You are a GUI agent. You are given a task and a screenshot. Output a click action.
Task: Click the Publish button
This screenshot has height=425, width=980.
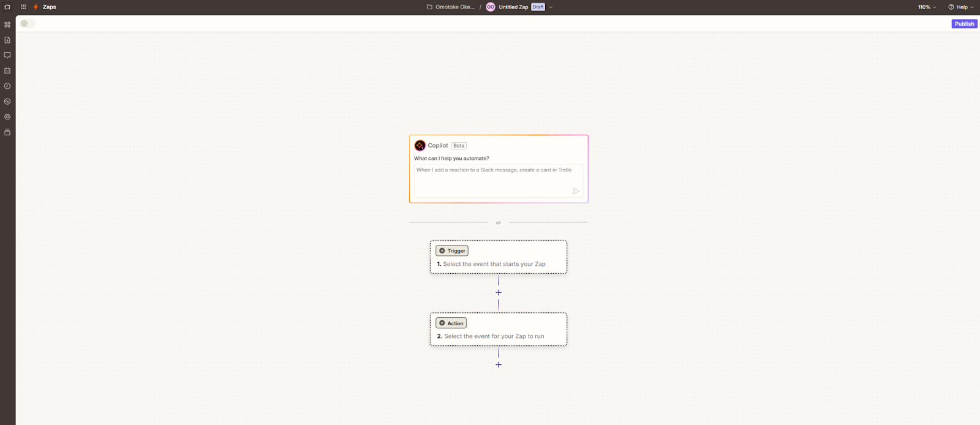964,23
